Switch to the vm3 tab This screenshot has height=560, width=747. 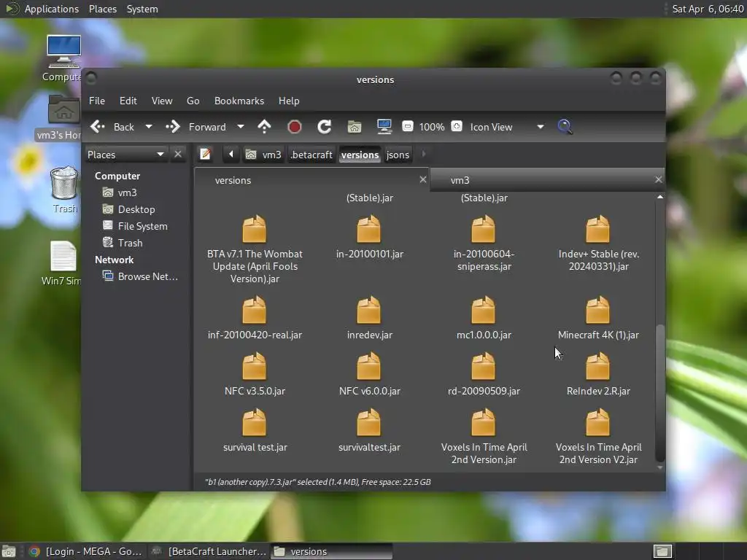(460, 180)
